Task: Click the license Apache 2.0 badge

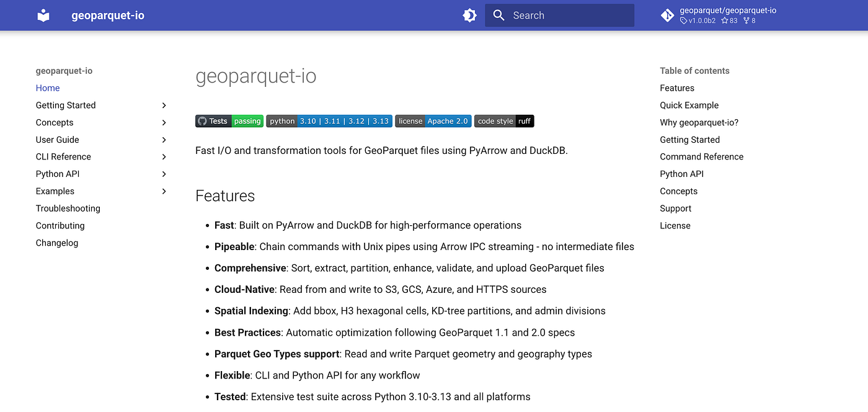Action: (x=433, y=121)
